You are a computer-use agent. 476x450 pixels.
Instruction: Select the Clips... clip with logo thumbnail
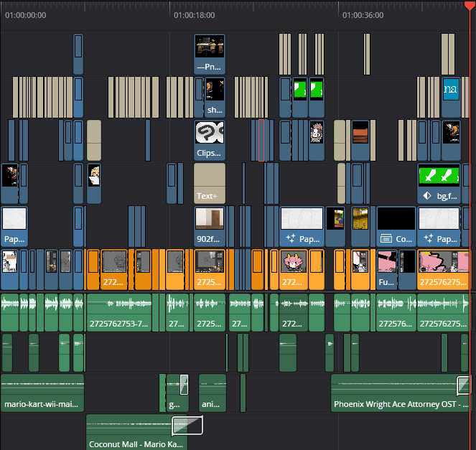point(210,140)
